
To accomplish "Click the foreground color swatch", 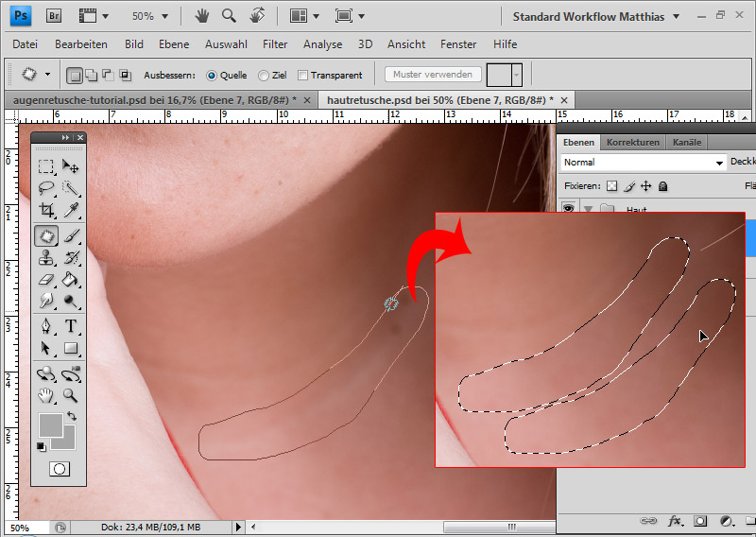I will click(x=50, y=424).
